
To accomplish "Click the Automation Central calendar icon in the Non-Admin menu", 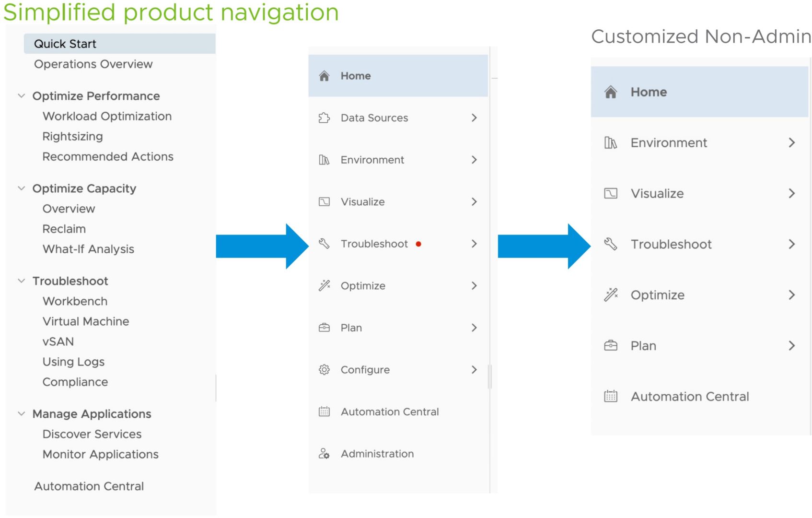I will (610, 397).
